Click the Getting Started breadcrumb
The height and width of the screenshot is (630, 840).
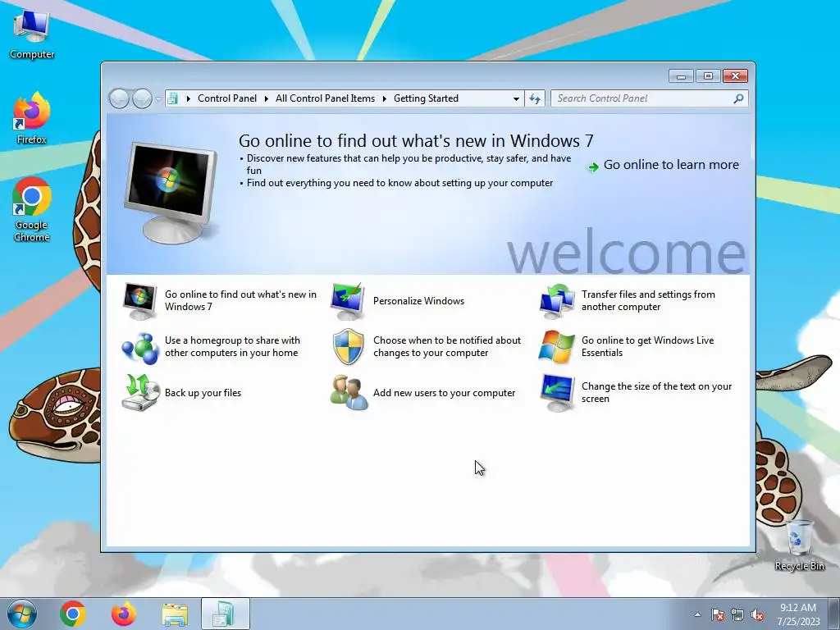click(426, 98)
